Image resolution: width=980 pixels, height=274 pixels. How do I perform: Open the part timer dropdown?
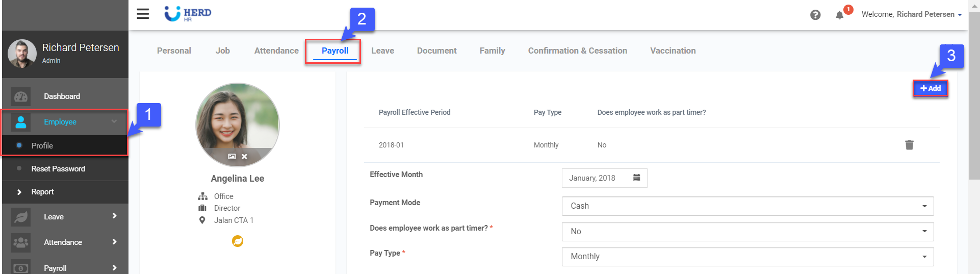tap(747, 232)
